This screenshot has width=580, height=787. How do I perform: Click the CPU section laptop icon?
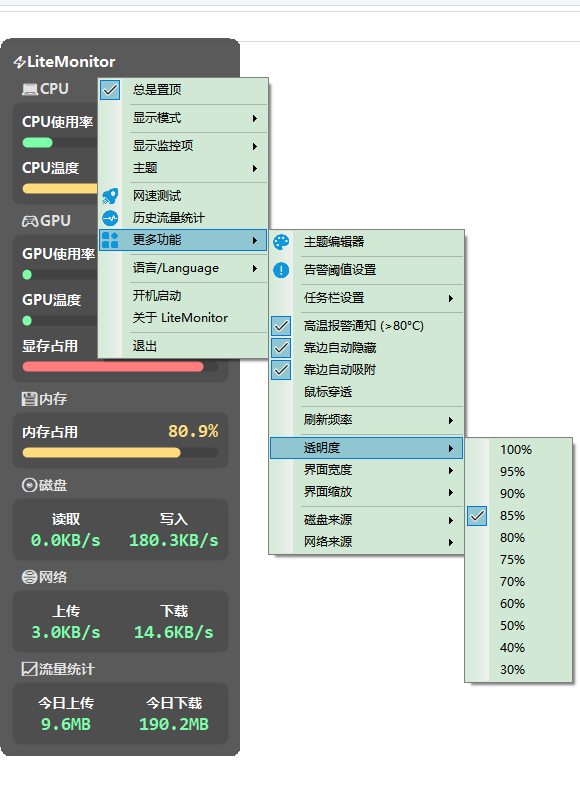tap(30, 89)
